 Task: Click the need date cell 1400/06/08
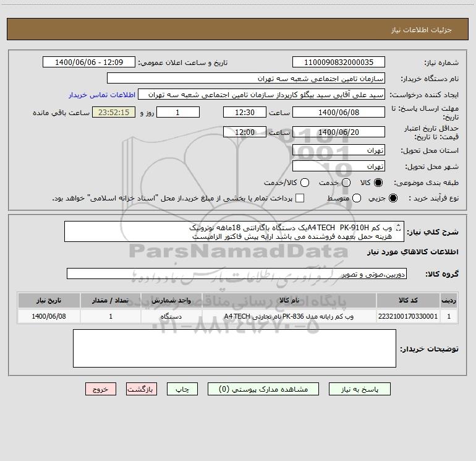pos(49,316)
